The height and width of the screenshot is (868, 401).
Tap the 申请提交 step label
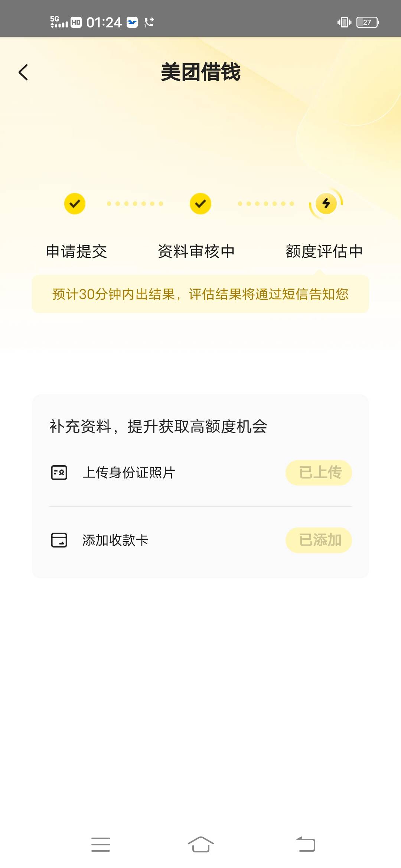[76, 251]
